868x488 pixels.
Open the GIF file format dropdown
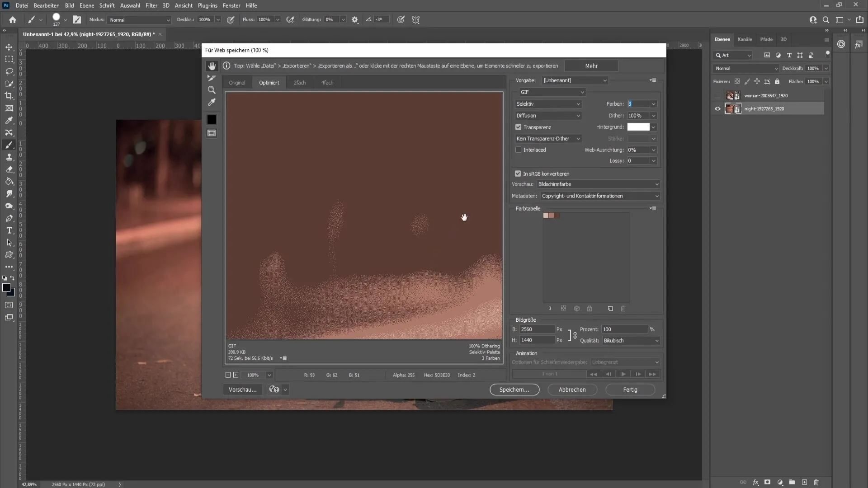coord(552,92)
